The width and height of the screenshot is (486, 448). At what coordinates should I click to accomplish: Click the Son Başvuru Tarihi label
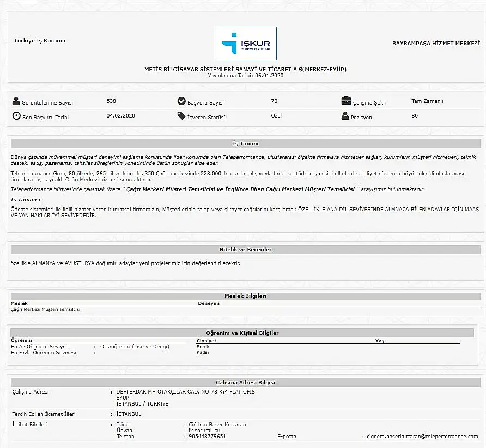pos(45,118)
